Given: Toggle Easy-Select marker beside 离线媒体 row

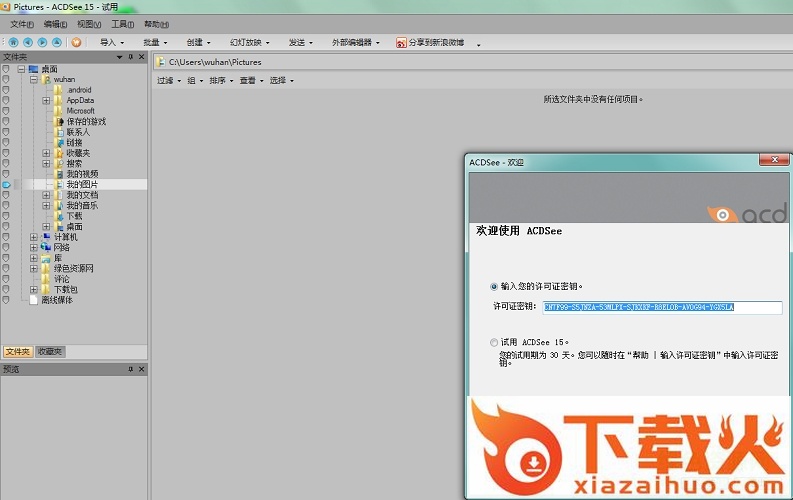Looking at the screenshot, I should pyautogui.click(x=6, y=300).
